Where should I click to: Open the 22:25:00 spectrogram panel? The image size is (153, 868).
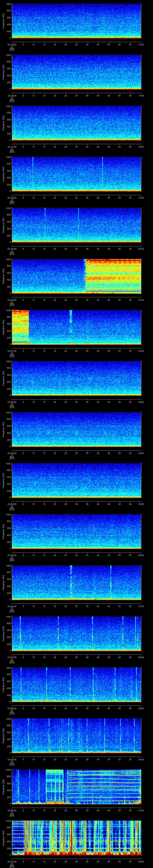(x=77, y=531)
